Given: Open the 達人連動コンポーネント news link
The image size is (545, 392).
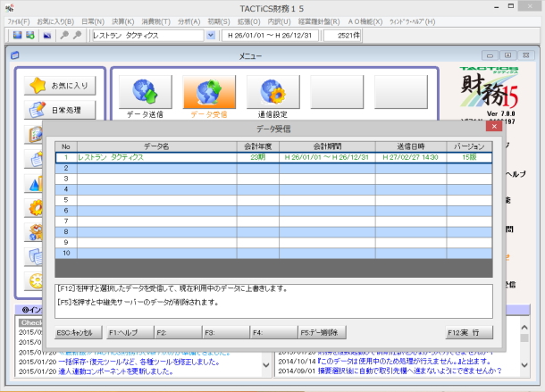Looking at the screenshot, I should pos(116,371).
